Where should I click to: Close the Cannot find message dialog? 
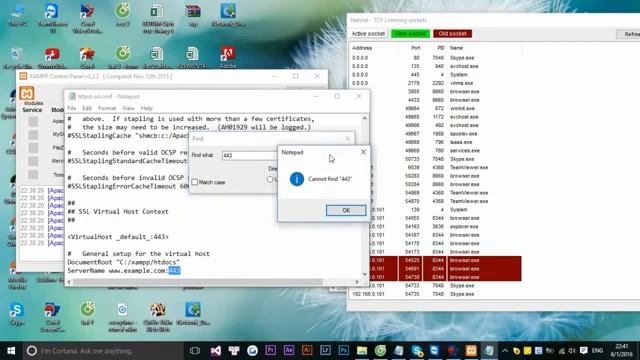(363, 152)
